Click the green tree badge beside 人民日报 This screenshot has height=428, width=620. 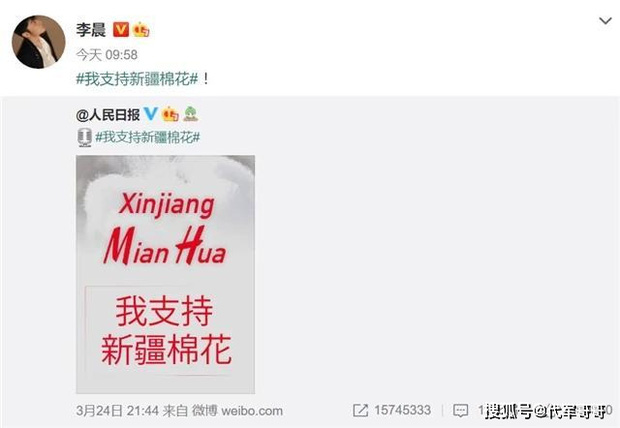(191, 114)
